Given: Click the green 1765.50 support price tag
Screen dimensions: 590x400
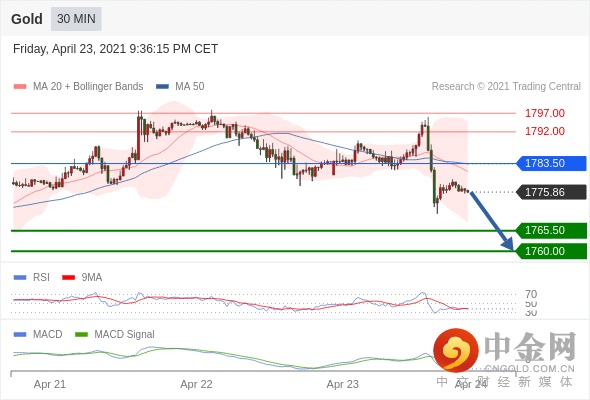Looking at the screenshot, I should pos(551,230).
